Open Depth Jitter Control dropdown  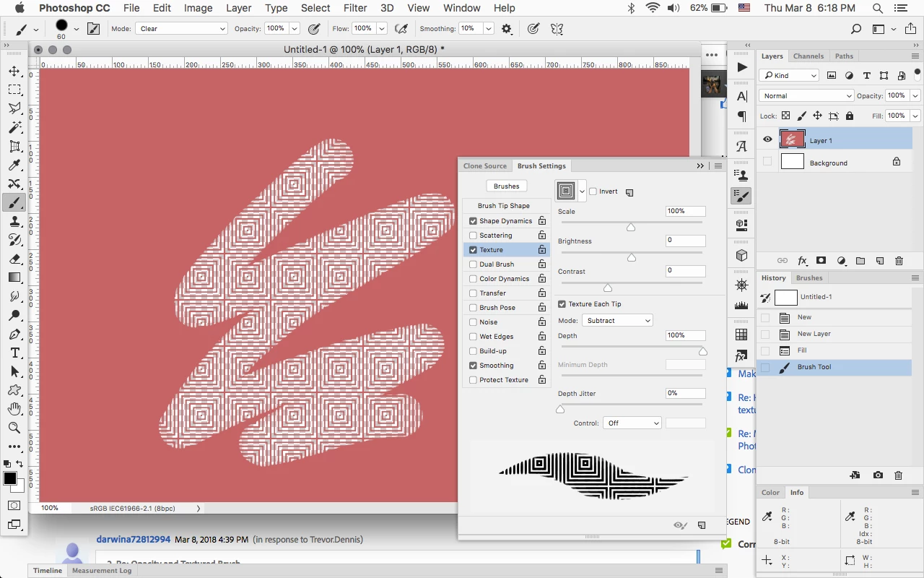pos(632,423)
